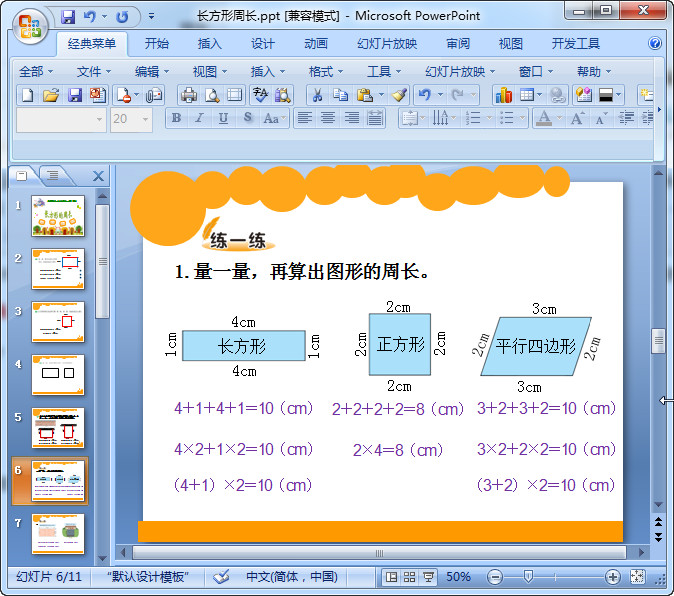Switch to the 开始 tab
This screenshot has height=596, width=674.
156,43
